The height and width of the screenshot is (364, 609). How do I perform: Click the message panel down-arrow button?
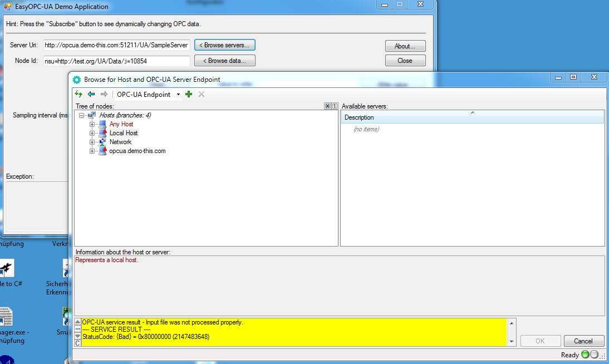(78, 336)
